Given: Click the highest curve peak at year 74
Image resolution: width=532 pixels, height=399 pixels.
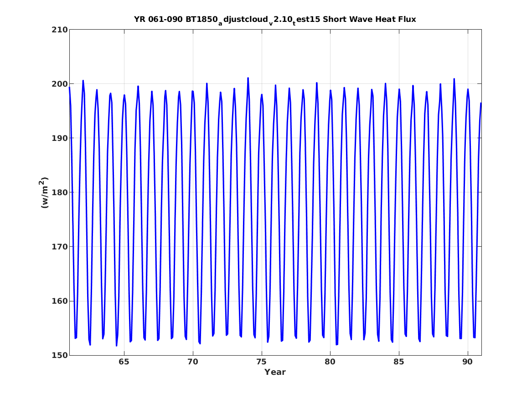Looking at the screenshot, I should [x=248, y=78].
